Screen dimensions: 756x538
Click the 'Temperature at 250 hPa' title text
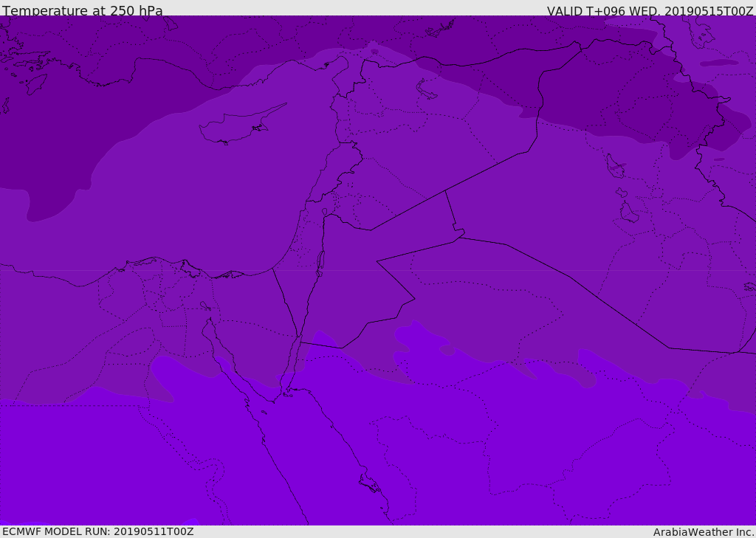(83, 10)
